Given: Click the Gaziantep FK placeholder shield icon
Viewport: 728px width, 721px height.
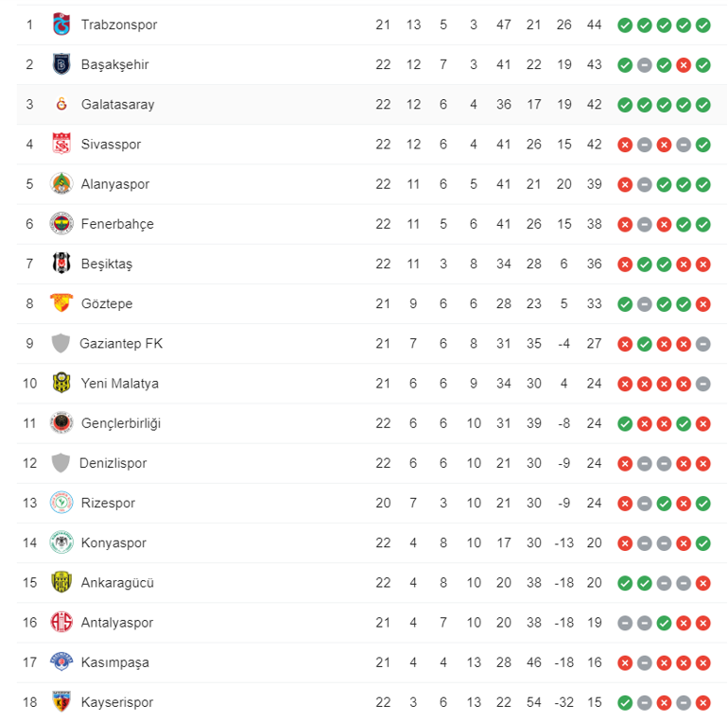Looking at the screenshot, I should point(61,343).
